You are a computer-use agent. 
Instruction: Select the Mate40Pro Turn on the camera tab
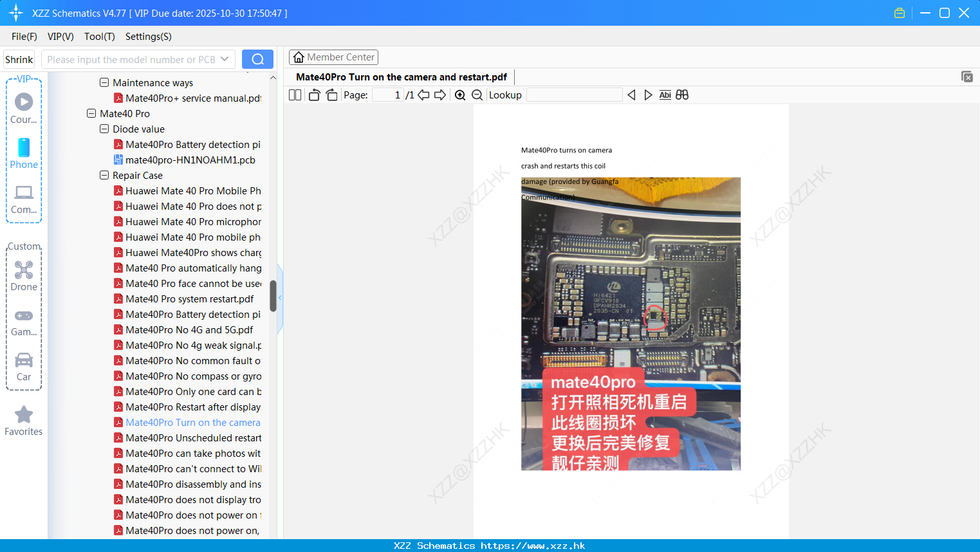pos(402,77)
